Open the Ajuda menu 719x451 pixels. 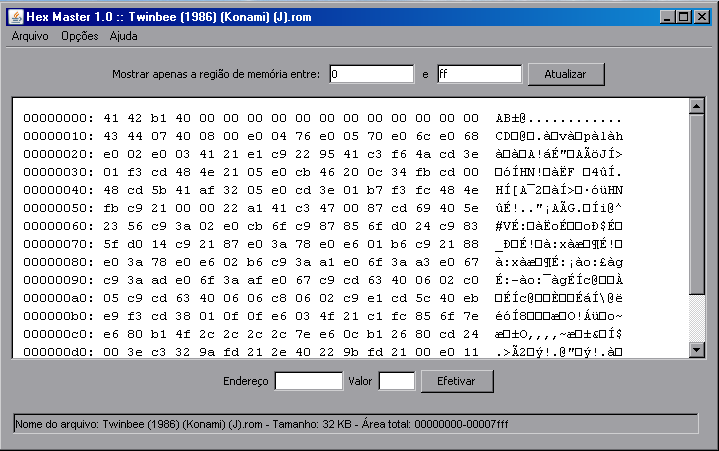(x=123, y=36)
